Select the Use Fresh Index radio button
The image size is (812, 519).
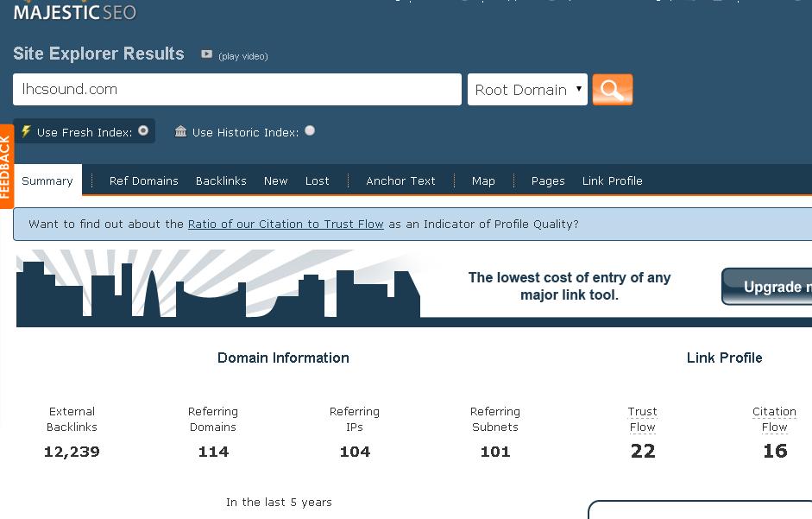pyautogui.click(x=143, y=130)
